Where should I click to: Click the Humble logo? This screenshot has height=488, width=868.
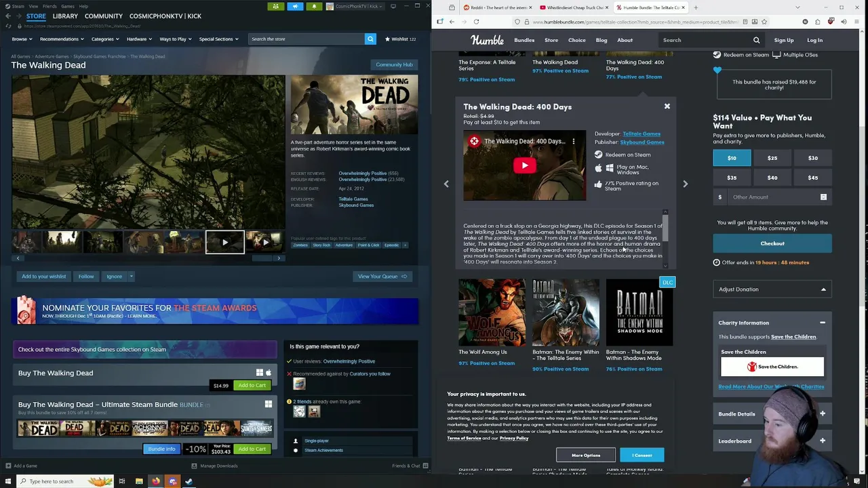[487, 40]
